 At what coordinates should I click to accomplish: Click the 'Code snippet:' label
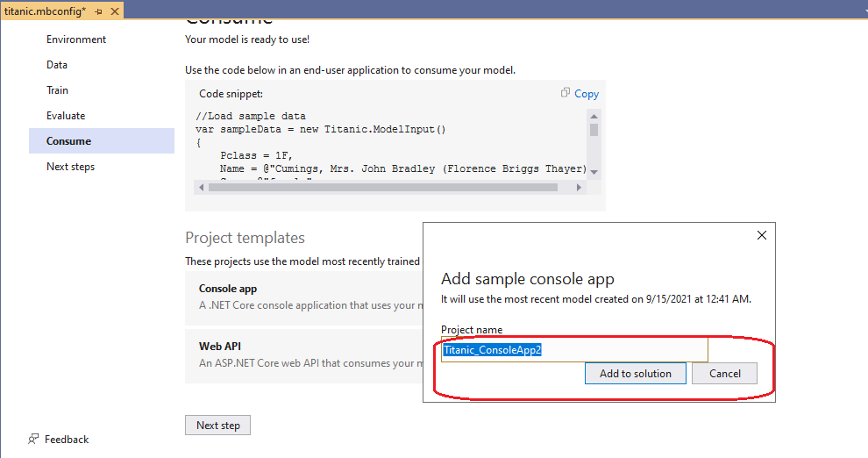coord(231,94)
